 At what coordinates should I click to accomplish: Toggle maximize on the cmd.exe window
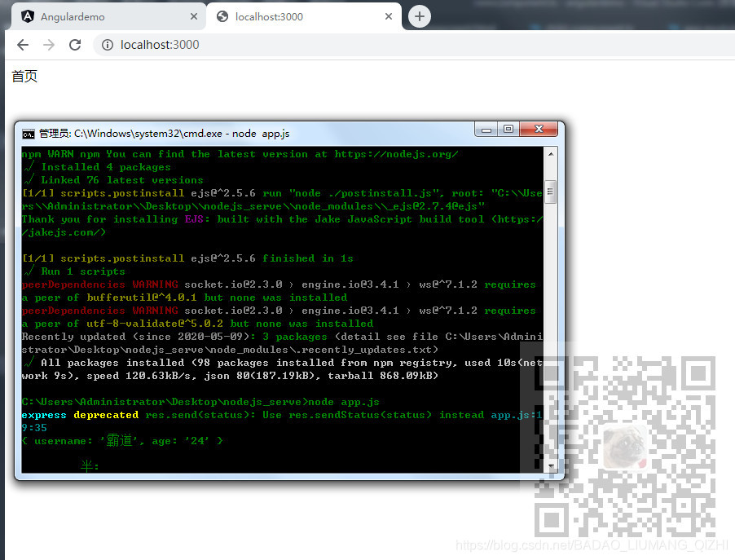pos(508,129)
